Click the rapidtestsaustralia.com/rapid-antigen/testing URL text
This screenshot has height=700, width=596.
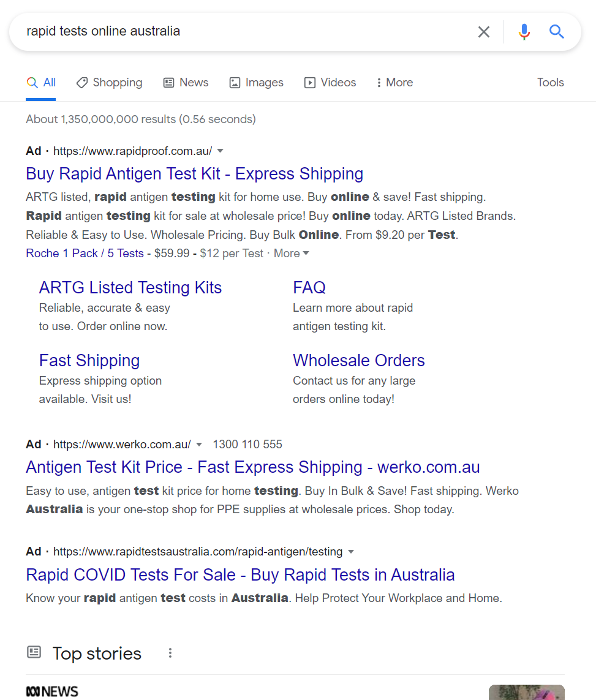[198, 552]
